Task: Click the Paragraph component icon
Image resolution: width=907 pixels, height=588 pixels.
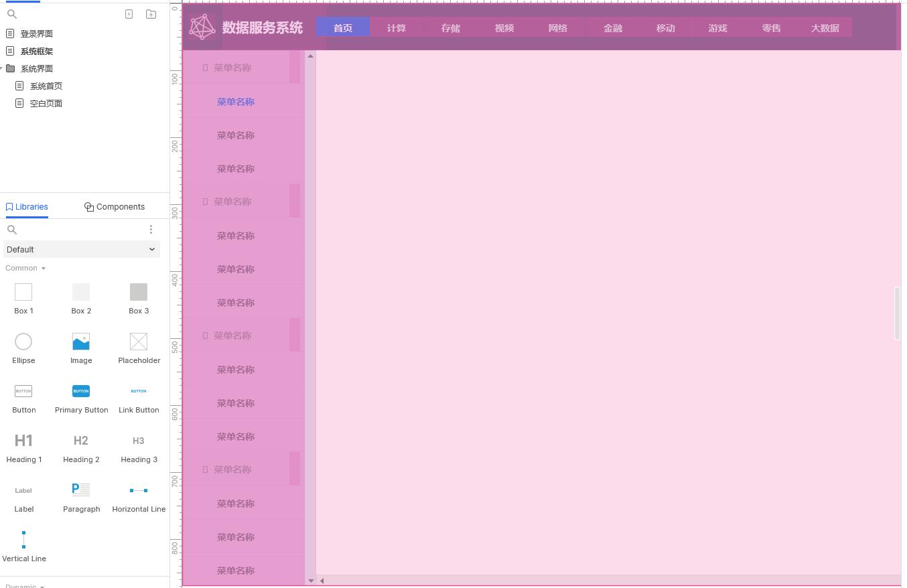Action: pyautogui.click(x=81, y=489)
